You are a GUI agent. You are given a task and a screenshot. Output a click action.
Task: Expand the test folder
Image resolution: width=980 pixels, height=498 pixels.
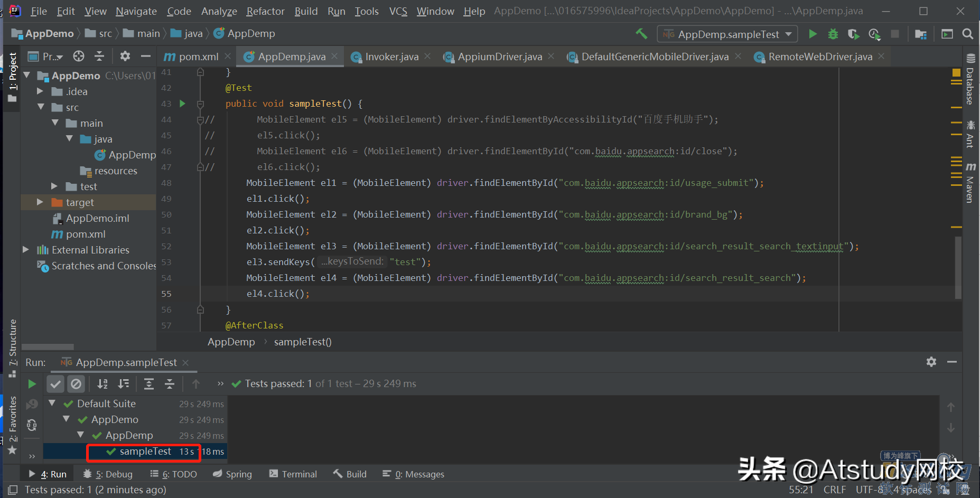click(x=54, y=186)
